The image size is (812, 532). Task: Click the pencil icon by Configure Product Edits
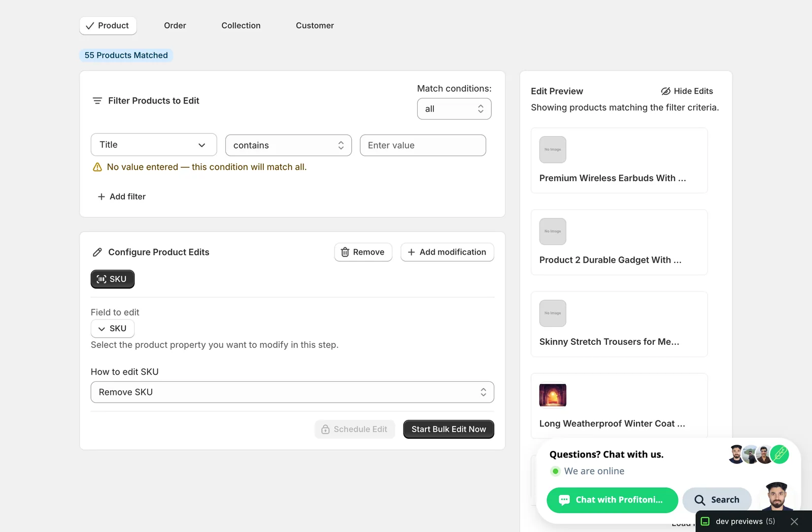pos(97,253)
